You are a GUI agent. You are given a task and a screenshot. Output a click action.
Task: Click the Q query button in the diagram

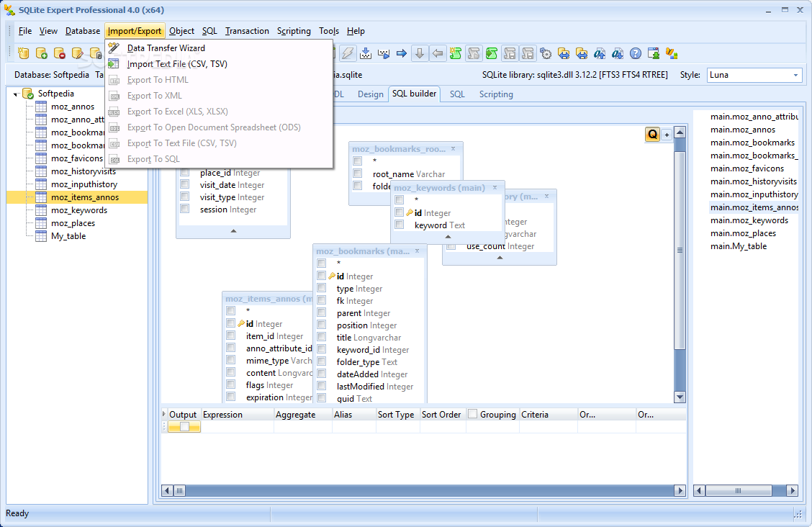point(652,135)
